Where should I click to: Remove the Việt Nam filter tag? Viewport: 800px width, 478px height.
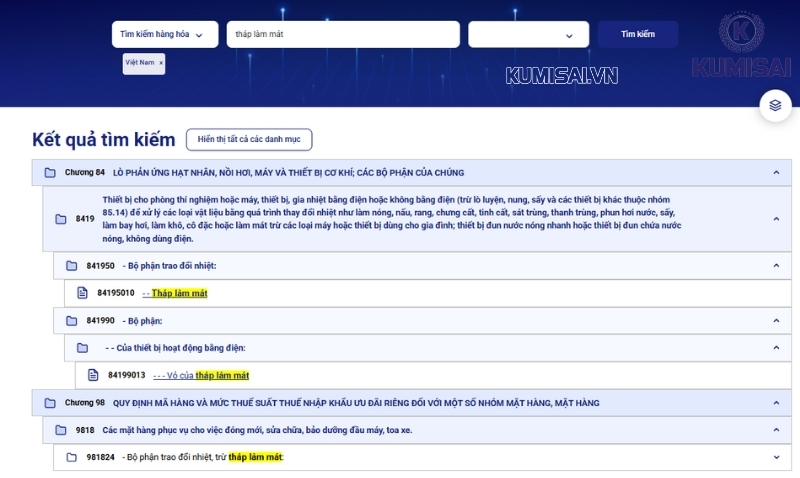tap(161, 62)
